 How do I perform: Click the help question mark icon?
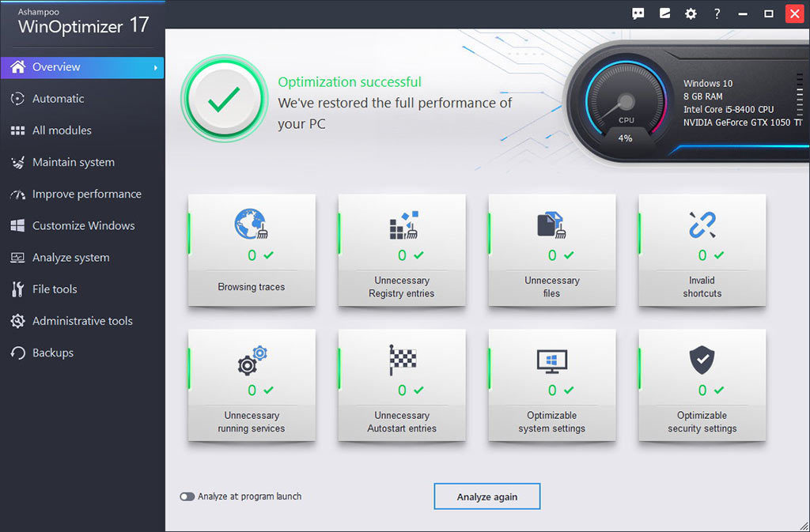717,13
